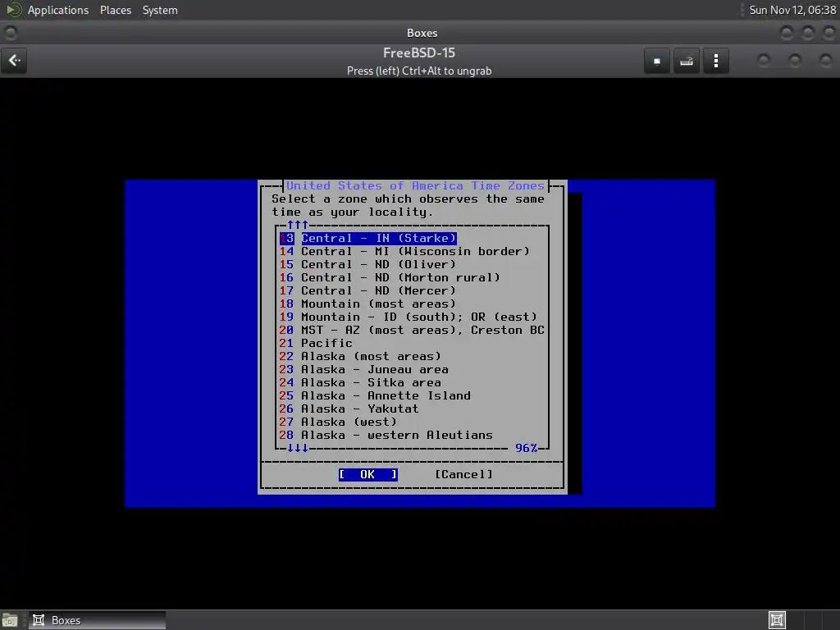Select zone 28 Alaska - western Aleutians
The image size is (840, 630).
click(386, 435)
